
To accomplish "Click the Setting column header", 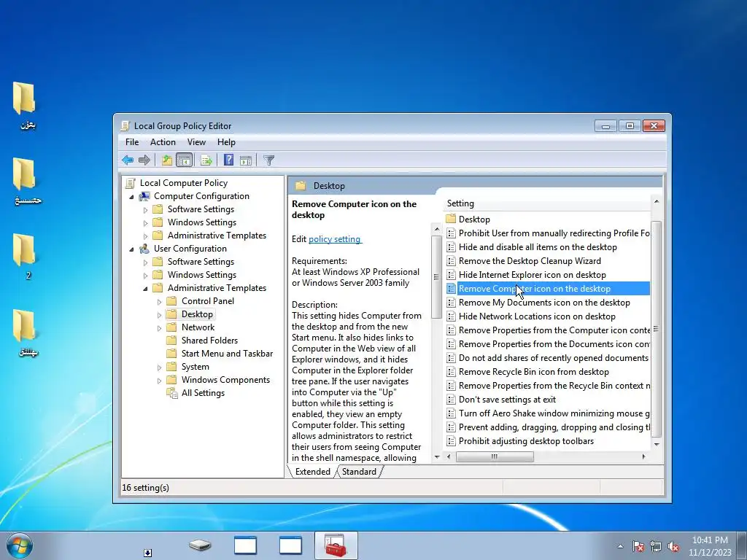I will click(546, 203).
